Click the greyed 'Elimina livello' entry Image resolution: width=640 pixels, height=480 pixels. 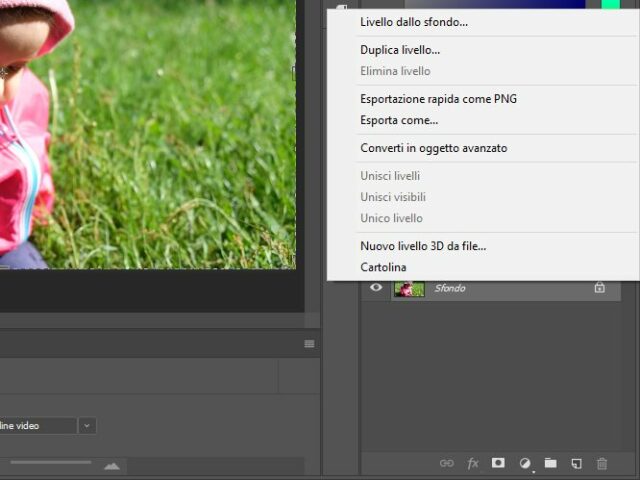(x=395, y=71)
